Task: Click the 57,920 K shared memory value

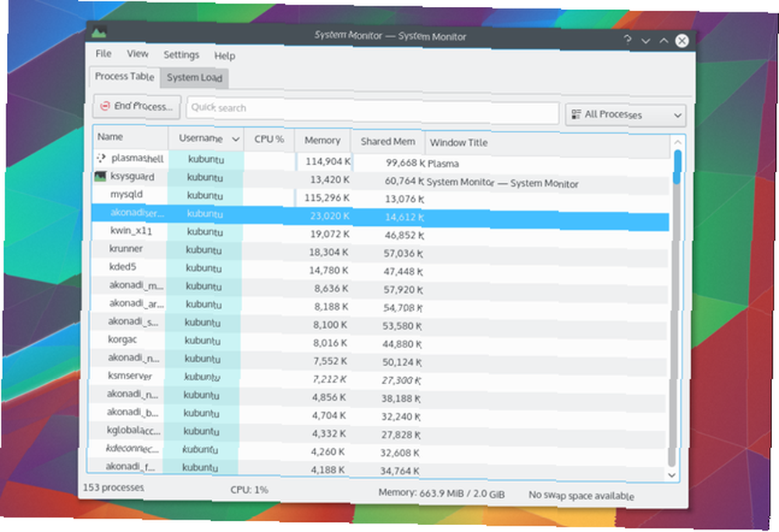Action: (x=403, y=290)
